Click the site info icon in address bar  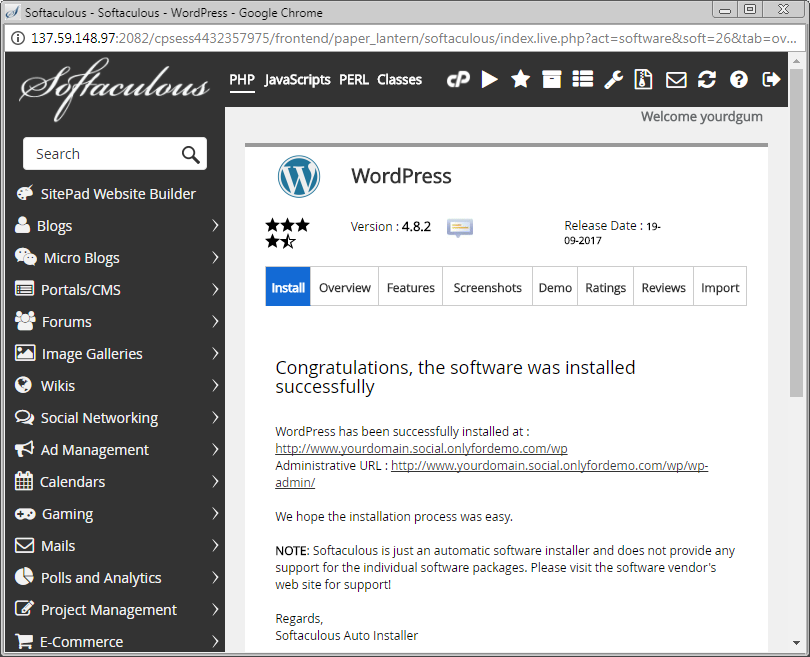[x=18, y=39]
